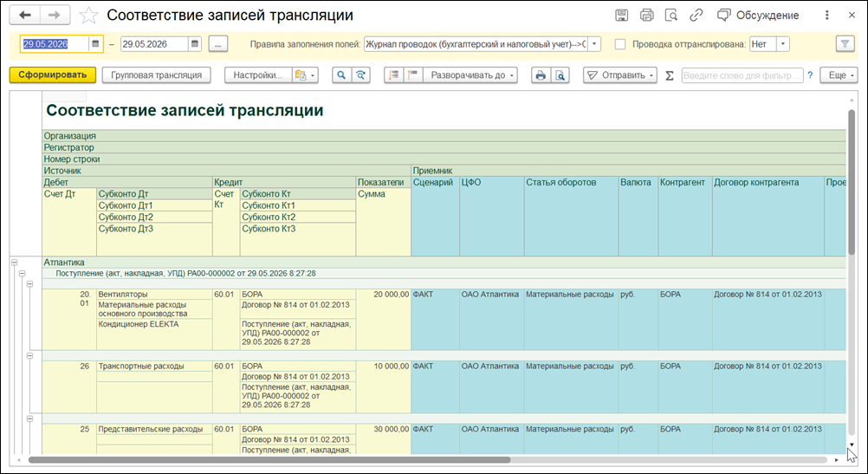
Task: Click the magnifier search icon in toolbar
Action: 341,75
